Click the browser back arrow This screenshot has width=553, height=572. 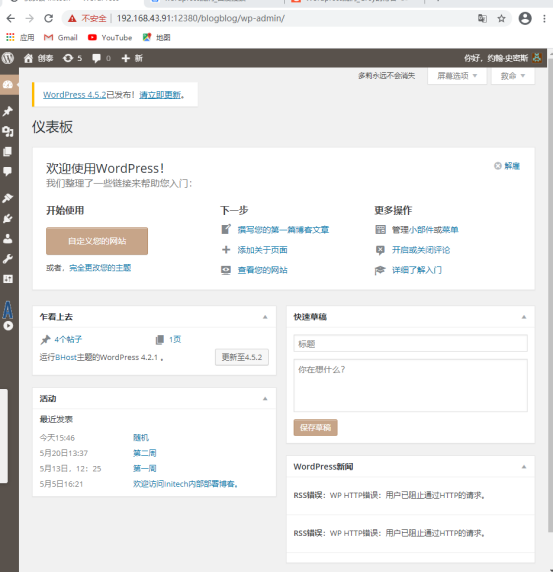(x=11, y=18)
